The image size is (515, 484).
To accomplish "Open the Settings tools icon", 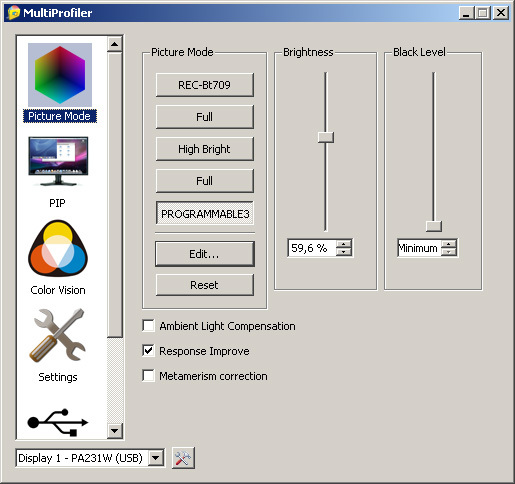I will pyautogui.click(x=58, y=335).
